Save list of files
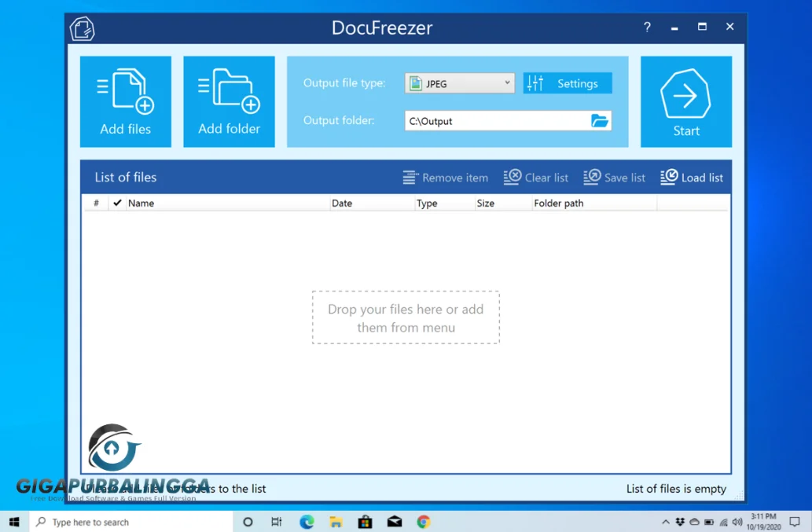 (x=614, y=178)
